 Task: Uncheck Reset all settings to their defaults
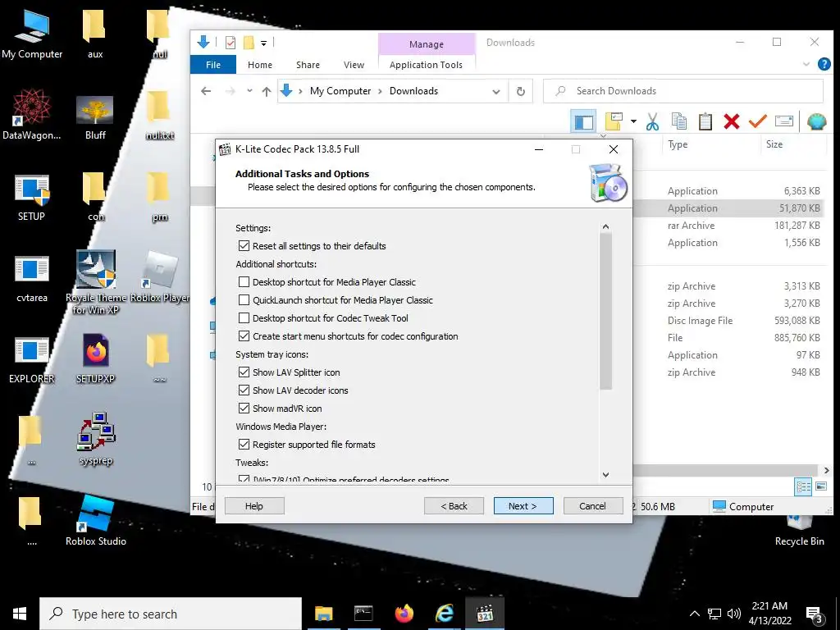[244, 246]
